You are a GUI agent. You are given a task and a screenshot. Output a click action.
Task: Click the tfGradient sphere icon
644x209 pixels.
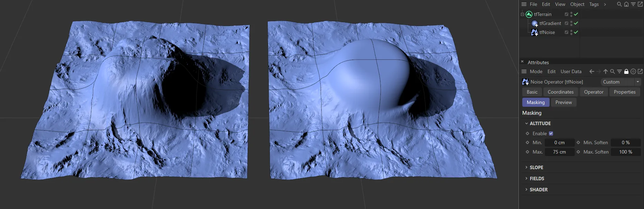[534, 23]
